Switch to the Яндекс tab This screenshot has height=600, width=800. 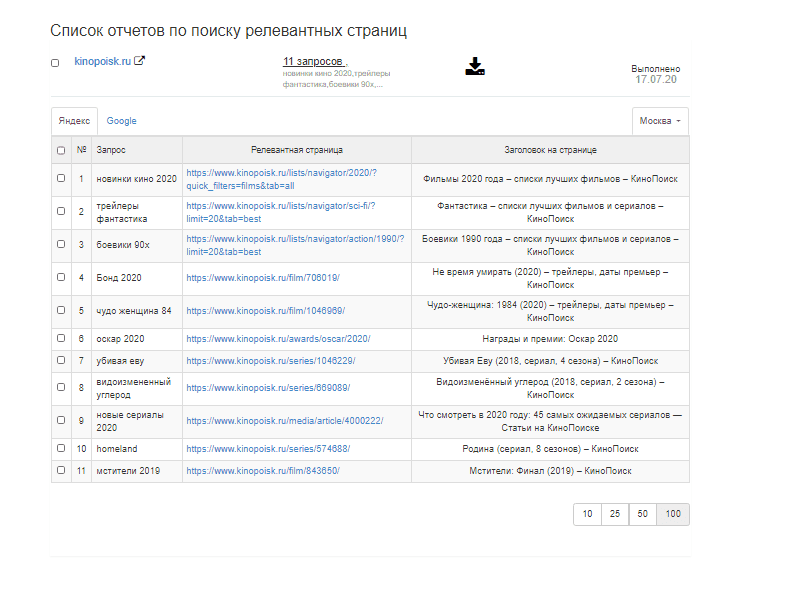coord(74,121)
